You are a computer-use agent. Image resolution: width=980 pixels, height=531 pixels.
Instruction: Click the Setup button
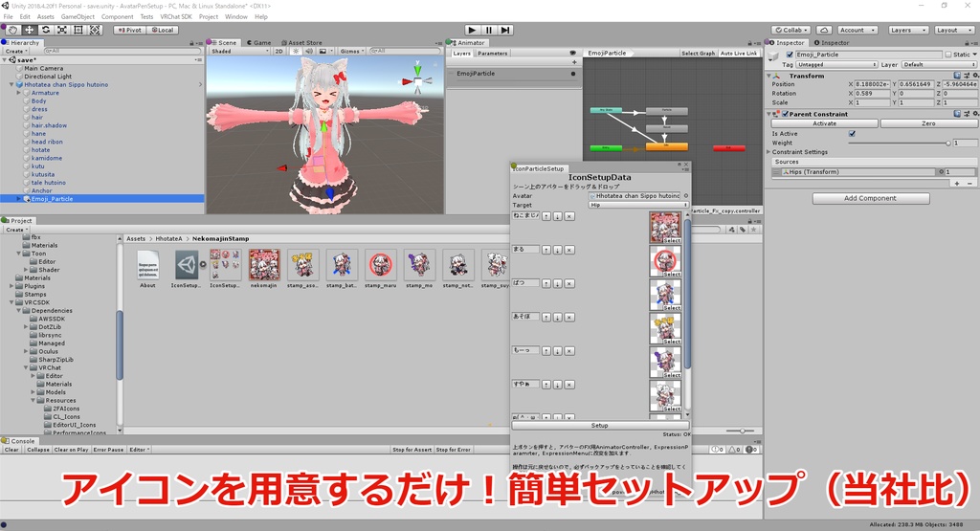pos(599,426)
